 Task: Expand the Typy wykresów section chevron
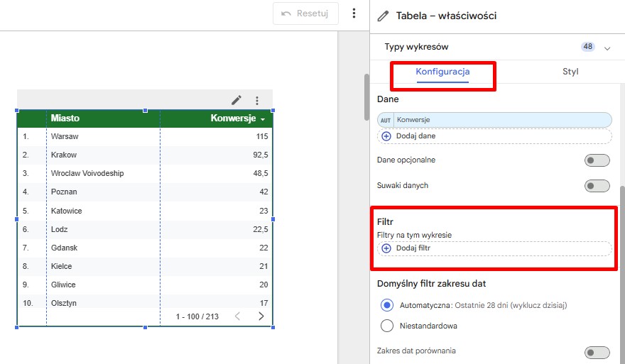click(607, 48)
